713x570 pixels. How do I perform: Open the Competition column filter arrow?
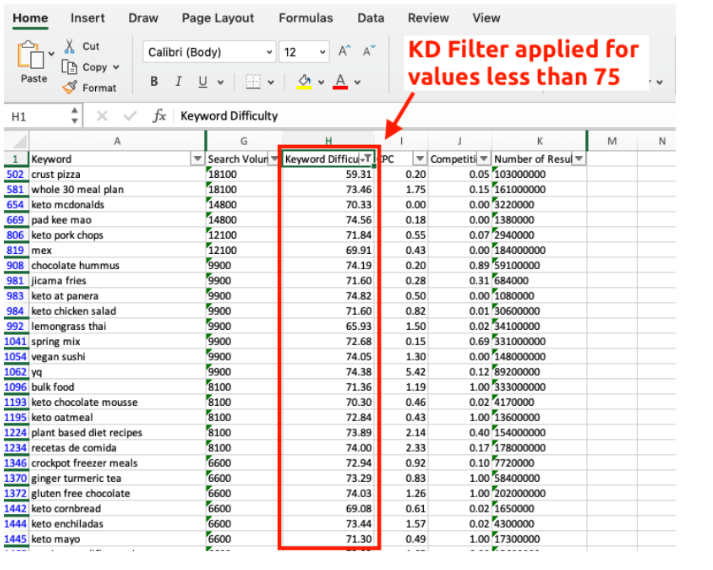(484, 159)
